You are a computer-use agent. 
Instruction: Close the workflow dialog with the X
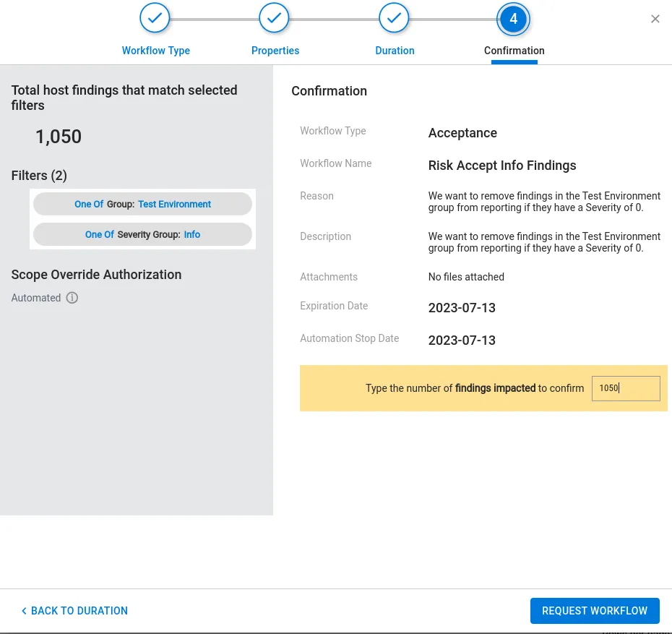click(x=655, y=19)
